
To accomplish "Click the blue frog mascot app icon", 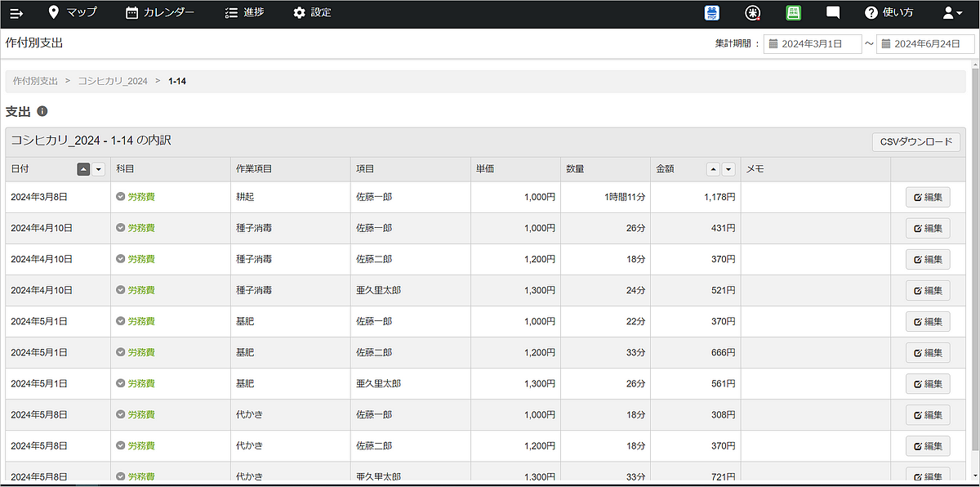I will click(x=712, y=13).
